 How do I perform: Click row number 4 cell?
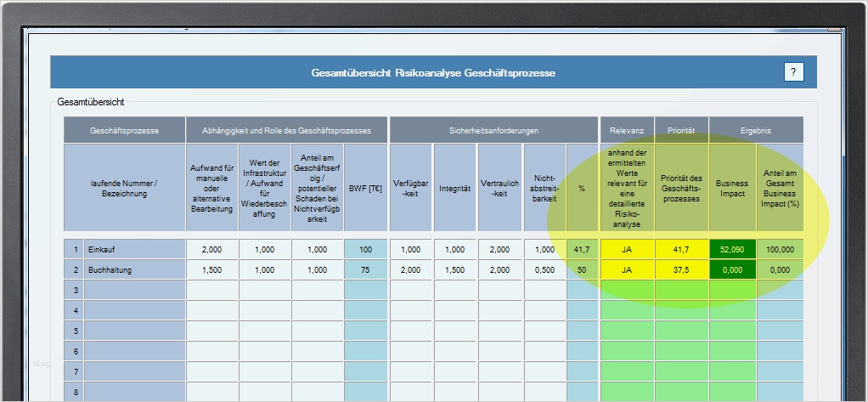74,311
